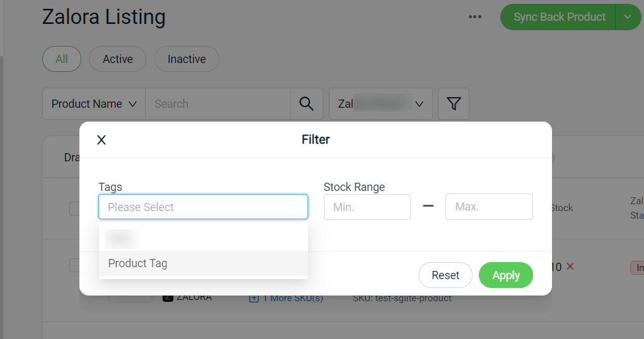This screenshot has width=644, height=339.
Task: Tick the header select-all checkbox
Action: [x=74, y=209]
